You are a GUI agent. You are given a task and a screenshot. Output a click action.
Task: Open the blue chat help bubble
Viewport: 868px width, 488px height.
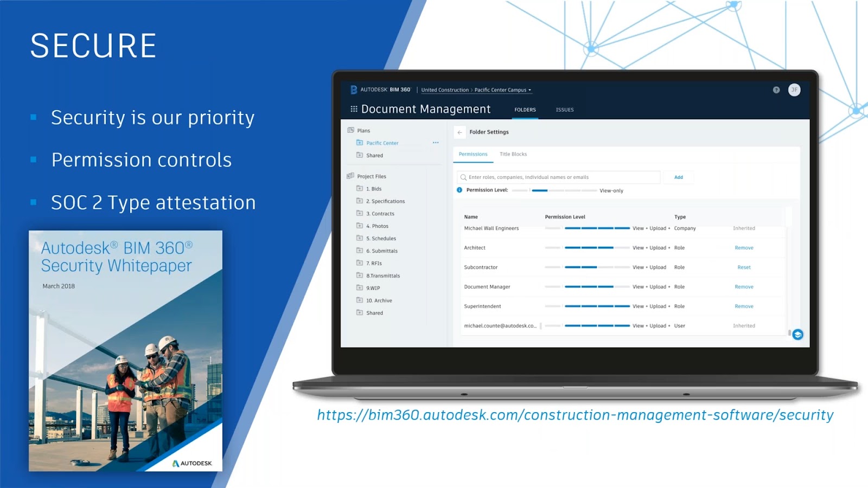[797, 335]
